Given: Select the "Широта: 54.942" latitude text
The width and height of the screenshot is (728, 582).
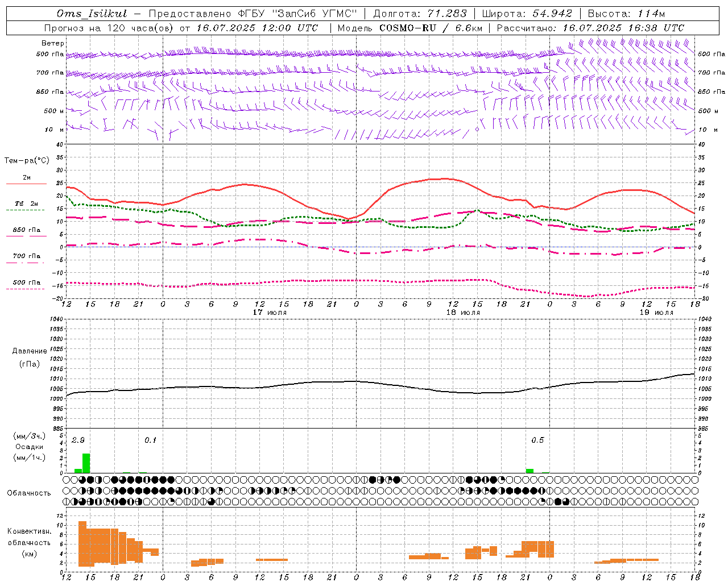Looking at the screenshot, I should 527,14.
